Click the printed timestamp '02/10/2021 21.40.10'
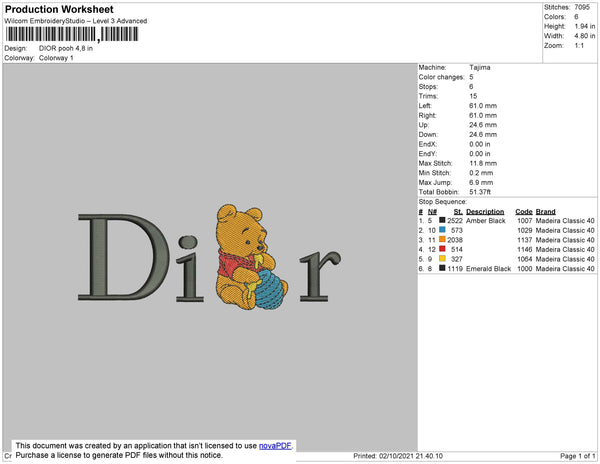The width and height of the screenshot is (600, 464). pyautogui.click(x=411, y=456)
